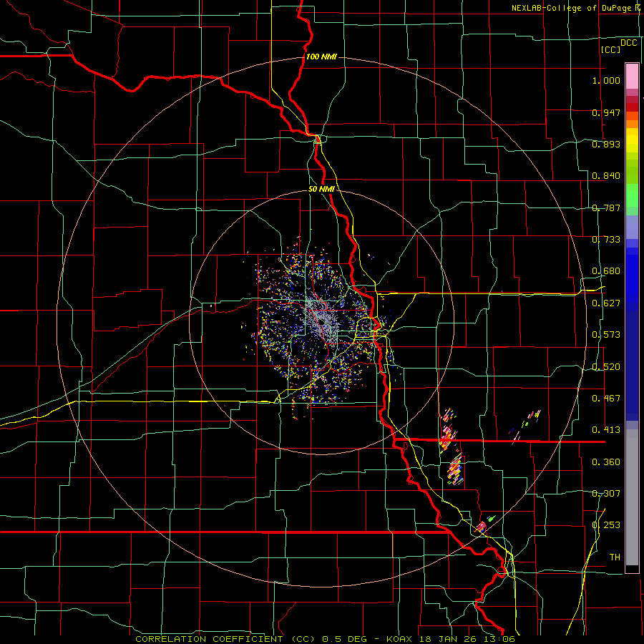Select the 0.733 scale value
Screen dimensions: 644x644
[x=606, y=240]
